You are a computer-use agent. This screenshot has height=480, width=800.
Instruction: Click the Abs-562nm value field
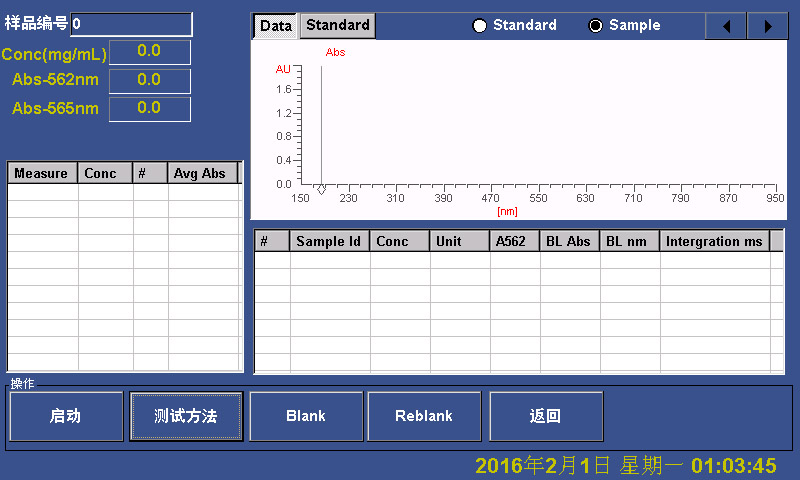tap(149, 80)
